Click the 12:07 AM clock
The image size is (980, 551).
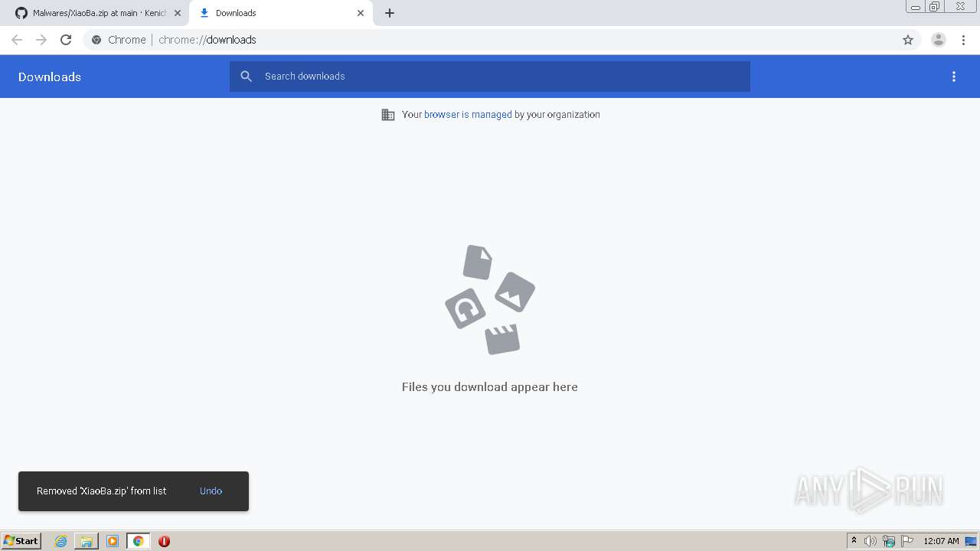(941, 541)
